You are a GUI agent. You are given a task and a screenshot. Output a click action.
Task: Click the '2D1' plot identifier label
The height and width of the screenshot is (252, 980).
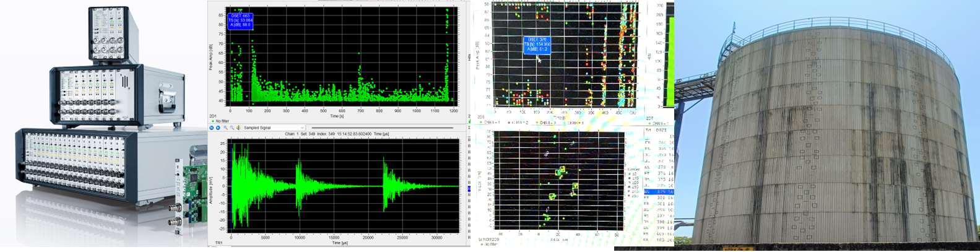(x=213, y=116)
